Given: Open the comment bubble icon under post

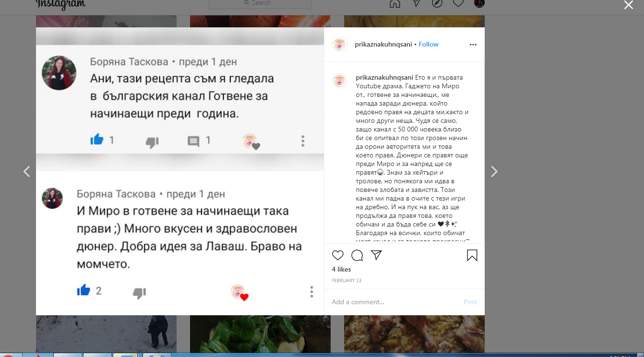Looking at the screenshot, I should (357, 255).
